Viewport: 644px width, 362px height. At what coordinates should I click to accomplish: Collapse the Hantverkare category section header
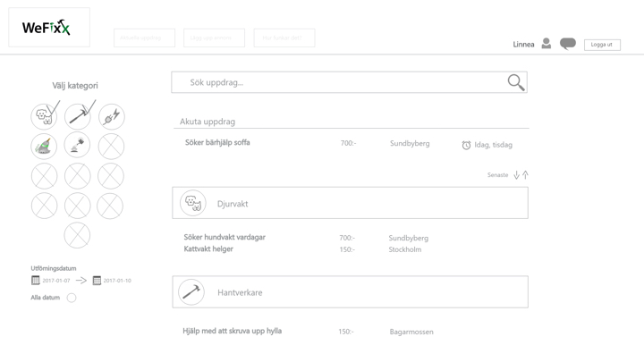[x=350, y=291]
